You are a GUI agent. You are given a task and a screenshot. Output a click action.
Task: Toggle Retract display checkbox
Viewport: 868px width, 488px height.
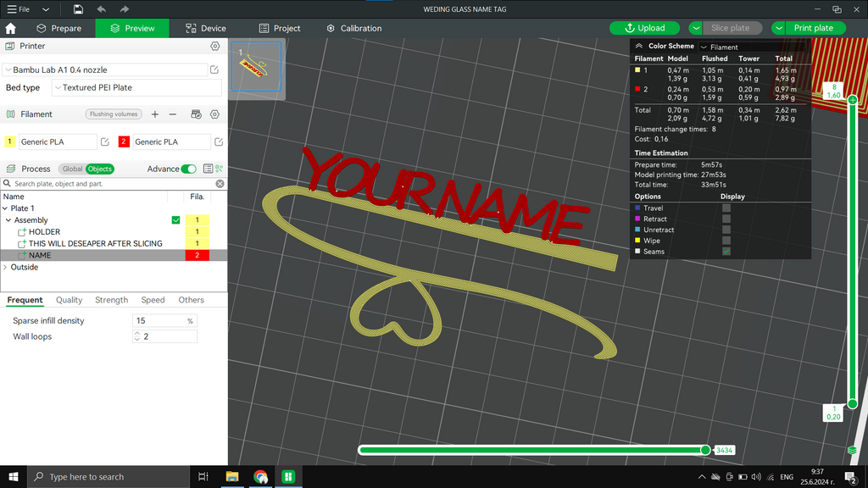pos(726,219)
